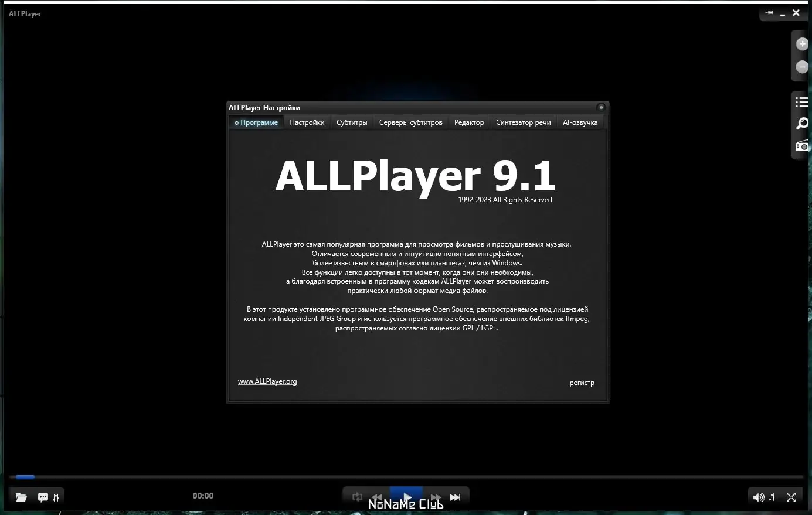Open the subtitles speech-bubble icon
Image resolution: width=812 pixels, height=515 pixels.
click(43, 497)
